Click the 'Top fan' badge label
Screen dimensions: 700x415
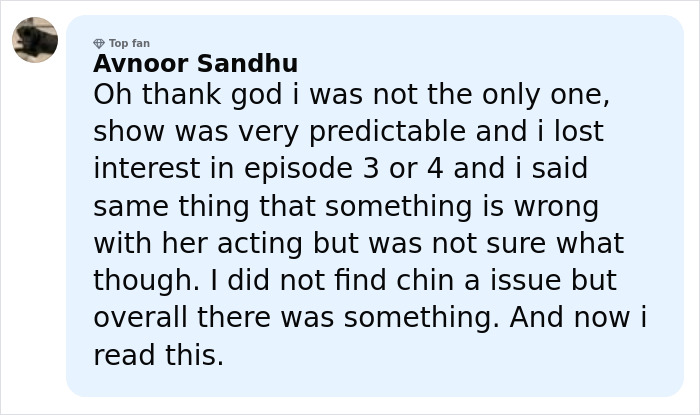click(129, 43)
